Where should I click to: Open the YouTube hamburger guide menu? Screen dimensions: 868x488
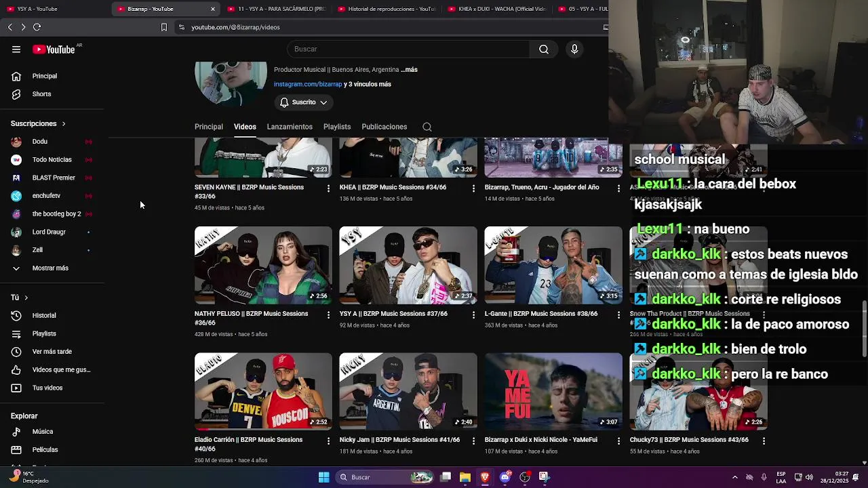point(16,49)
